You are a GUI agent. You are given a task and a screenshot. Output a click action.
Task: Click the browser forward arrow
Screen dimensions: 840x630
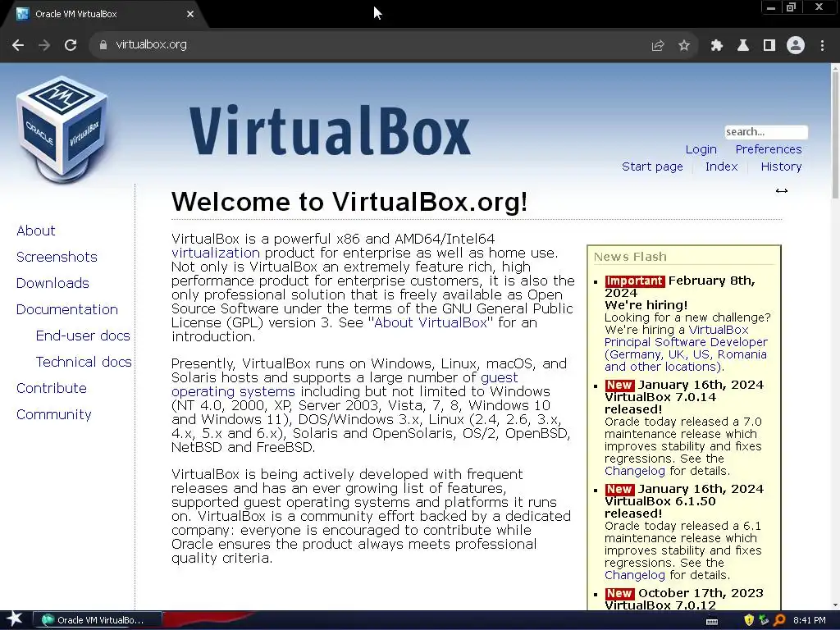[44, 46]
